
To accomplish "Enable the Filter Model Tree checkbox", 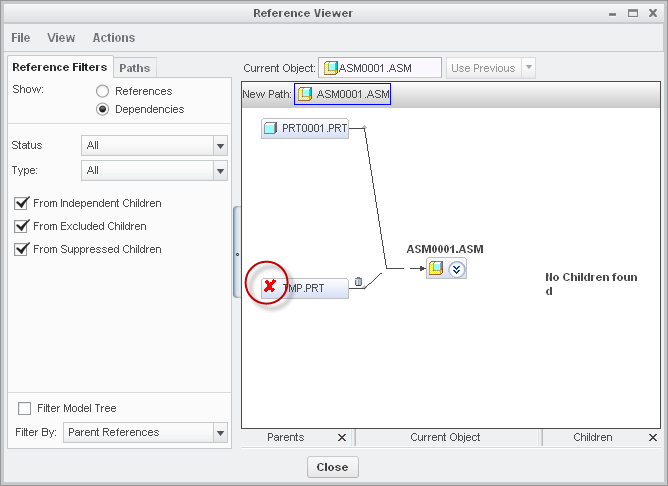I will (24, 408).
